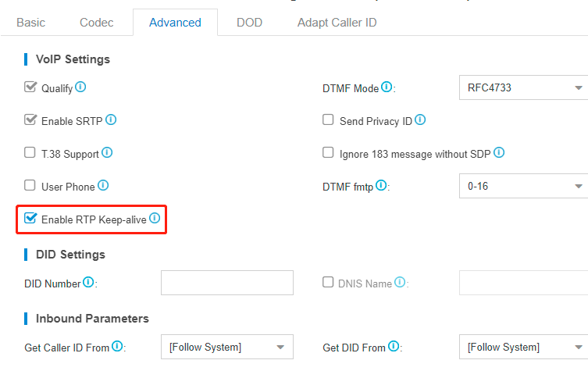Go to the DOD tab
Image resolution: width=588 pixels, height=378 pixels.
[249, 23]
